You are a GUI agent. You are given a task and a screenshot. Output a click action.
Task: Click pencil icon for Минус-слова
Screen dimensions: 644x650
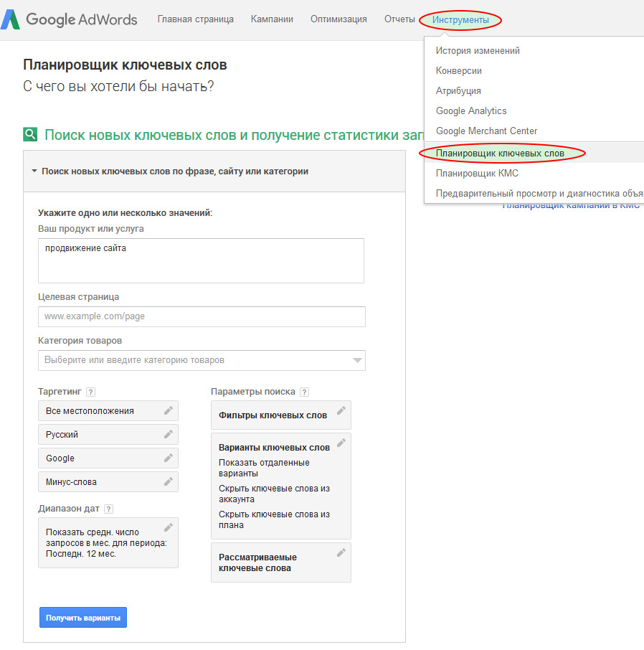[169, 481]
